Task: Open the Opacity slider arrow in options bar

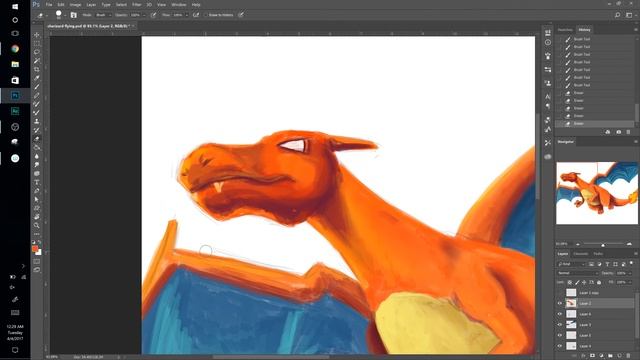Action: click(x=144, y=15)
